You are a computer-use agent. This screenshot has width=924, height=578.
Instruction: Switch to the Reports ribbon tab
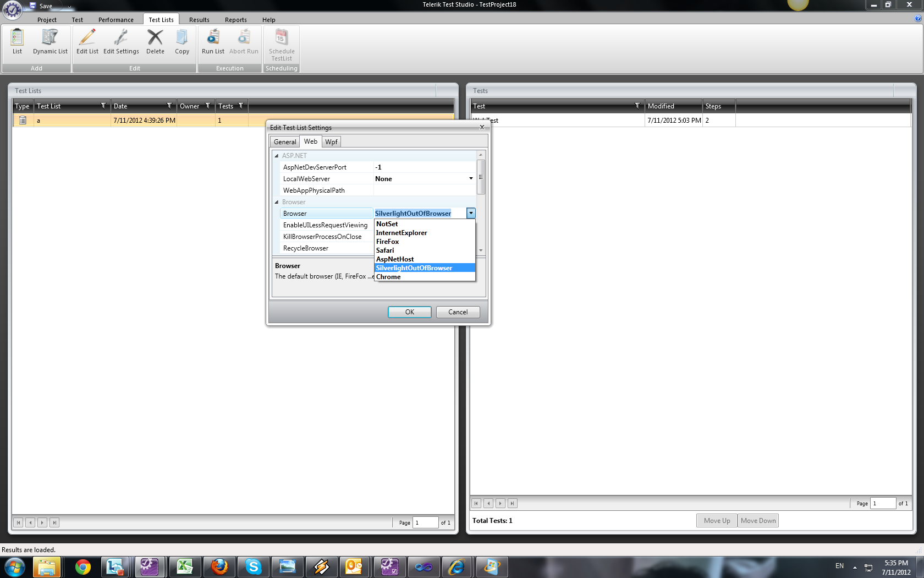[x=236, y=20]
